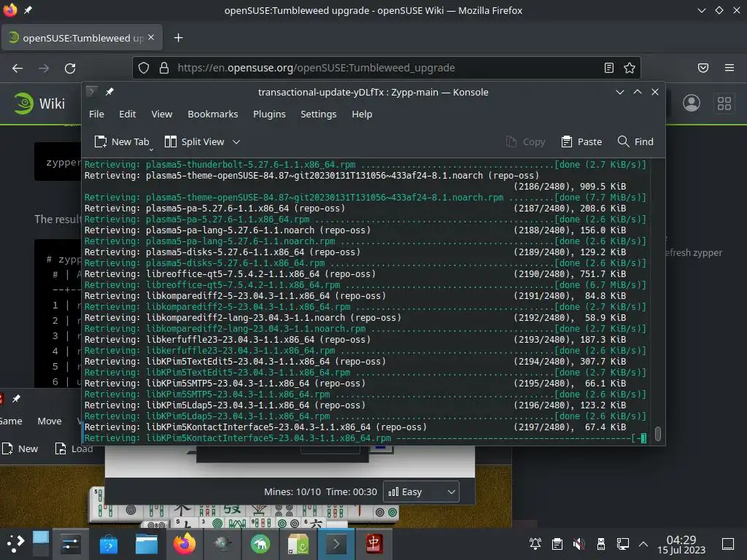Open Konsole Settings menu
The width and height of the screenshot is (747, 560).
click(318, 114)
